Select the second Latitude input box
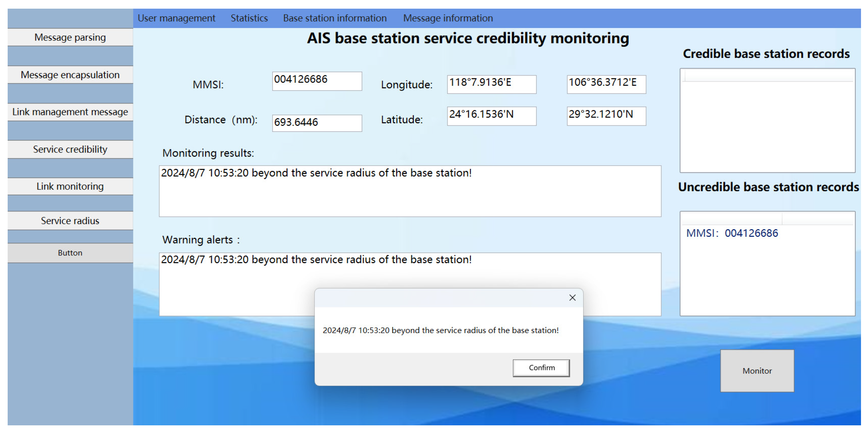 tap(606, 116)
